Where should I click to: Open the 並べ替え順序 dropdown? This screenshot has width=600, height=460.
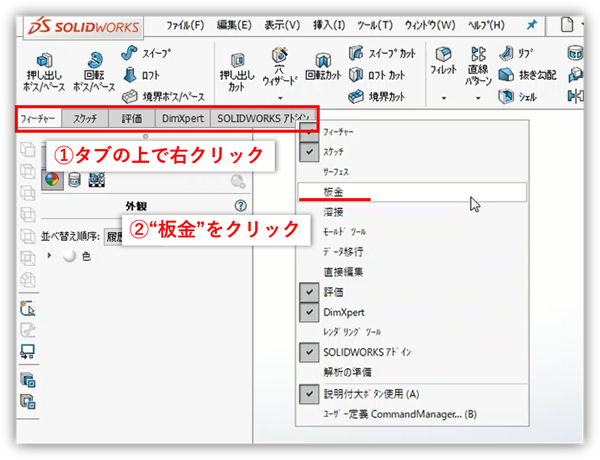click(x=114, y=236)
